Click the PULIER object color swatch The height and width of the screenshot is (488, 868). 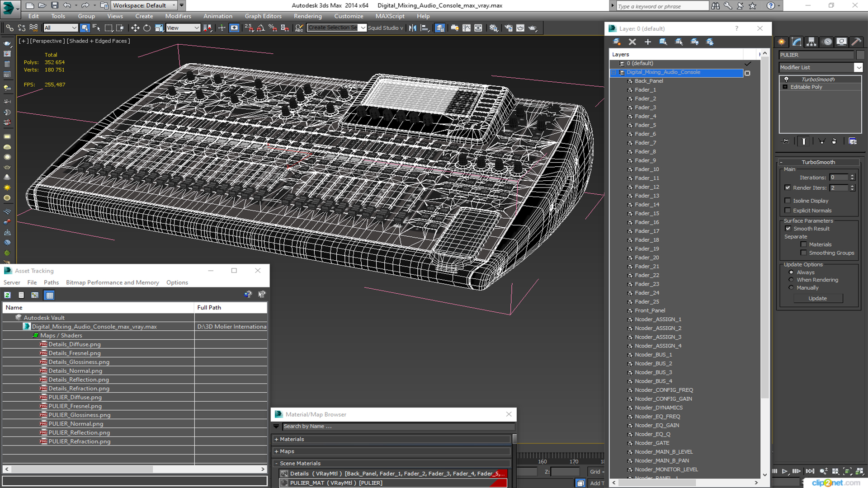[x=860, y=55]
